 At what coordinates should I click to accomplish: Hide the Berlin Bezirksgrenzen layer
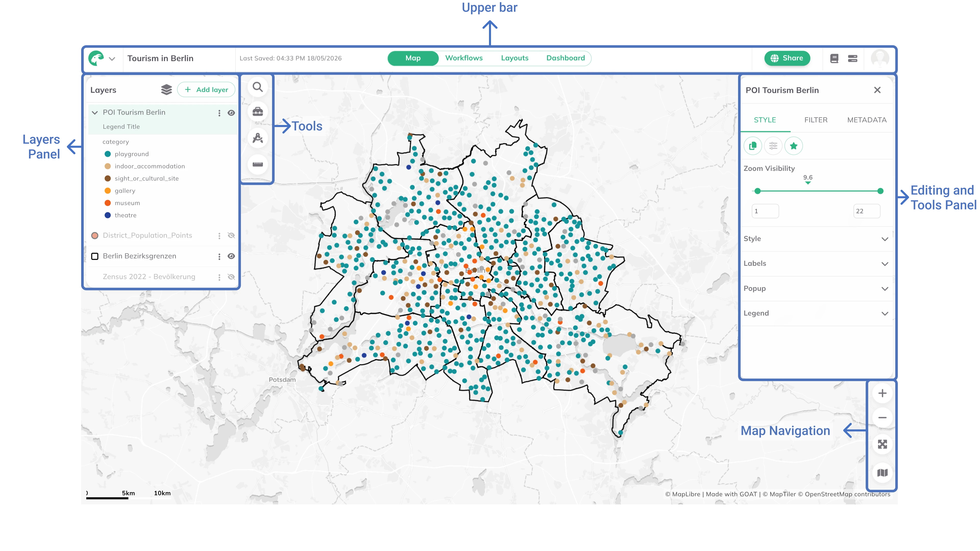tap(231, 256)
